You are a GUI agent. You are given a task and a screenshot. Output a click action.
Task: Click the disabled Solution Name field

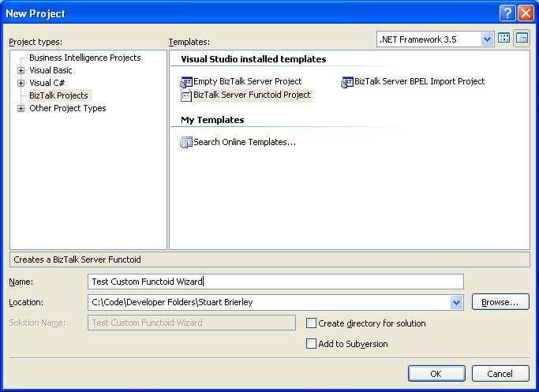click(192, 323)
